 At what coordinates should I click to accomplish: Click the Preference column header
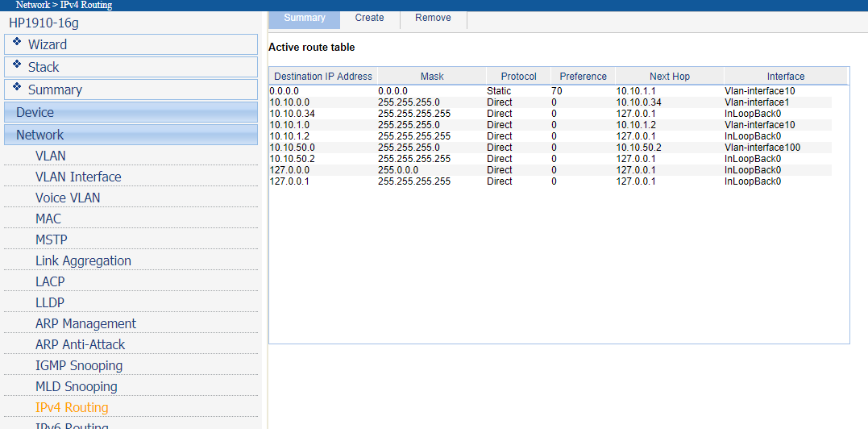[x=583, y=77]
